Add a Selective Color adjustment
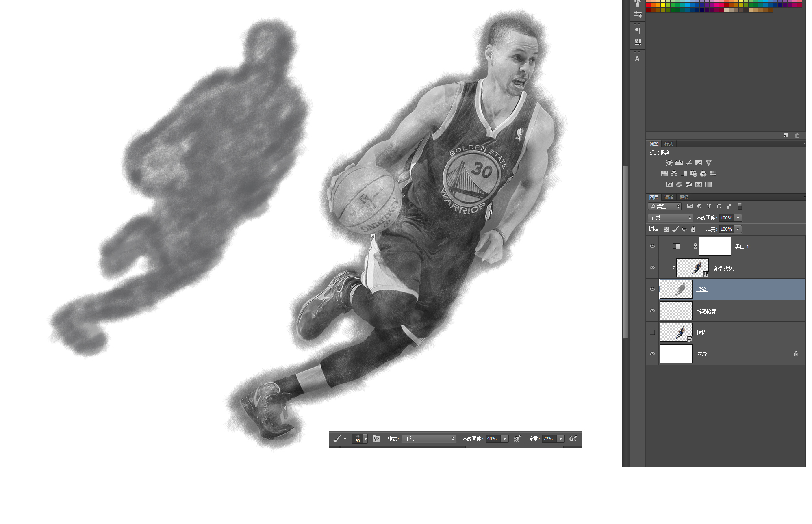 coord(699,185)
